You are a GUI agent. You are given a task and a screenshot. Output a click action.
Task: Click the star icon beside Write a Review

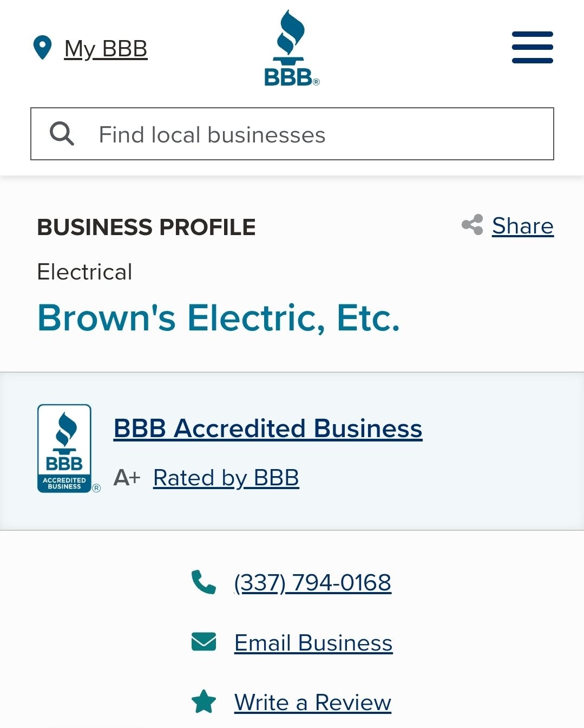tap(204, 701)
